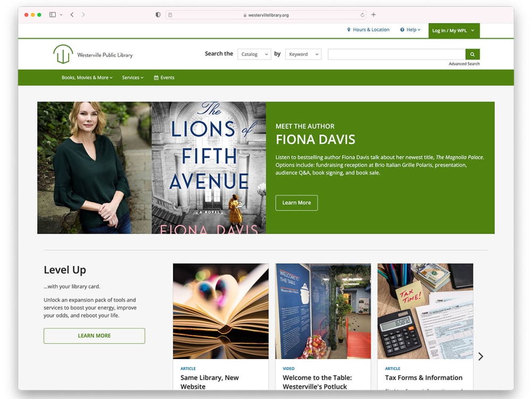The image size is (532, 399).
Task: Click the 'Search the' label
Action: click(219, 54)
